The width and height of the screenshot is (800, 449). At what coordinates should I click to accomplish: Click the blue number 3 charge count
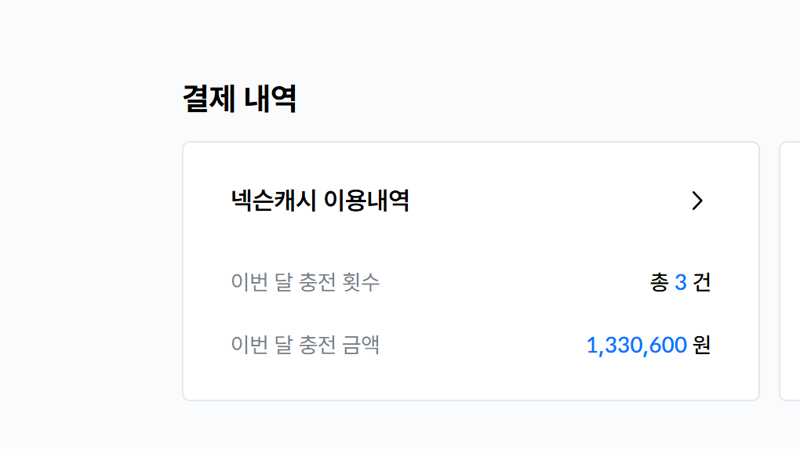pos(680,282)
